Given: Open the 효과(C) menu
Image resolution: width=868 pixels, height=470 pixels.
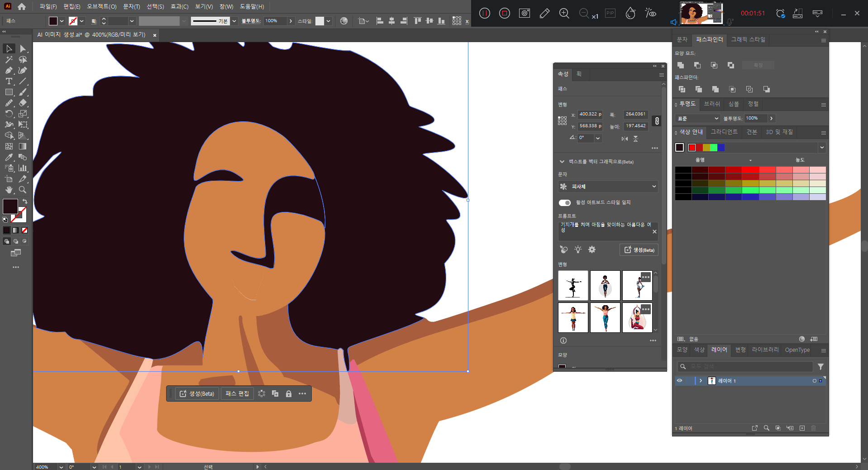Looking at the screenshot, I should [179, 6].
